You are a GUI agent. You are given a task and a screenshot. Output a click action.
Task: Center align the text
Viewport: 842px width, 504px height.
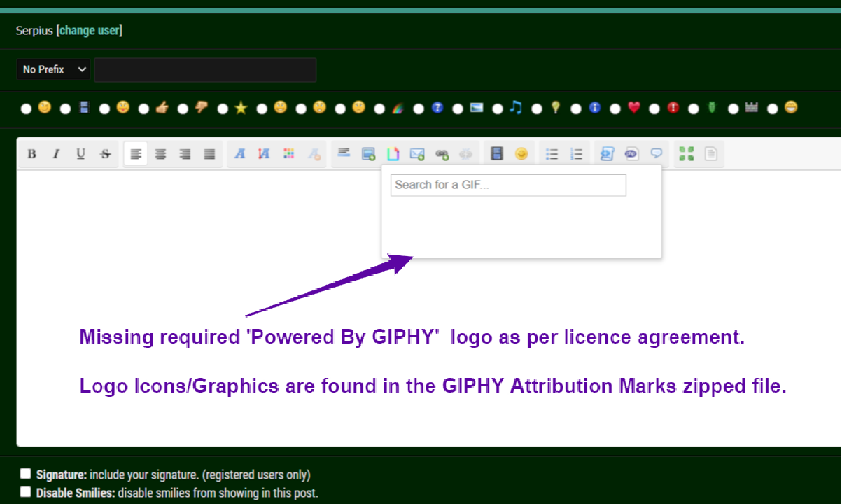(160, 154)
